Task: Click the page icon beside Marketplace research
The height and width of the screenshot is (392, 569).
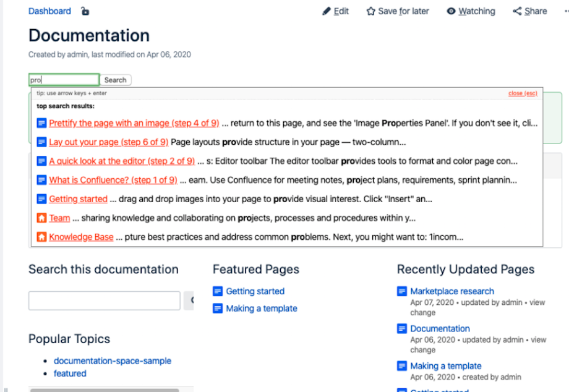Action: (x=402, y=291)
